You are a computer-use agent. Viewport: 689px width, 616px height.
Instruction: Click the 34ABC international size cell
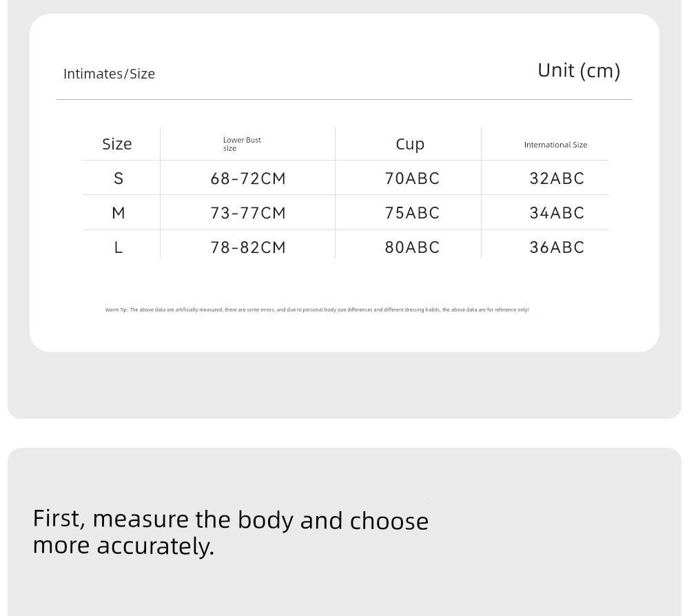(557, 213)
